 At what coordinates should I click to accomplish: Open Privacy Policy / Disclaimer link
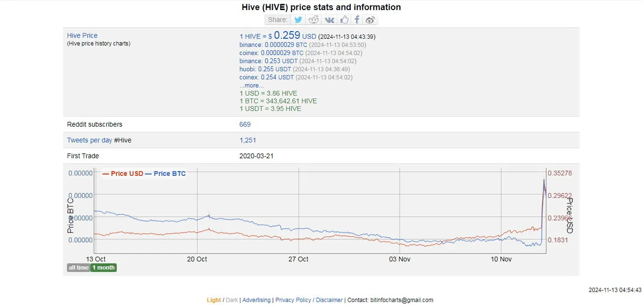309,300
